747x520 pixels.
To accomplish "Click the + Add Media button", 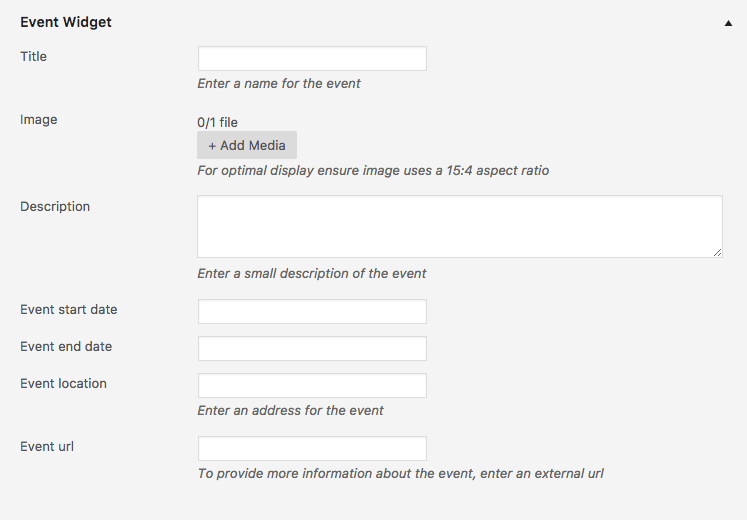I will point(247,145).
